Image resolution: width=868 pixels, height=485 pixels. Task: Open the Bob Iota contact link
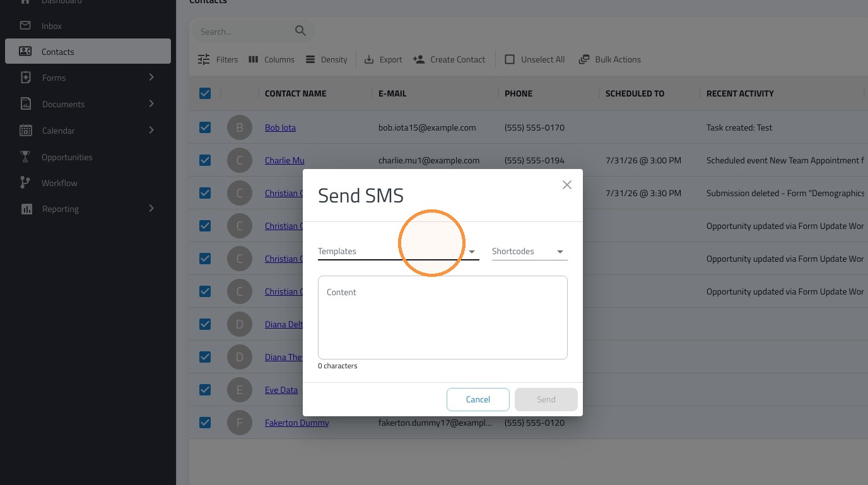280,127
